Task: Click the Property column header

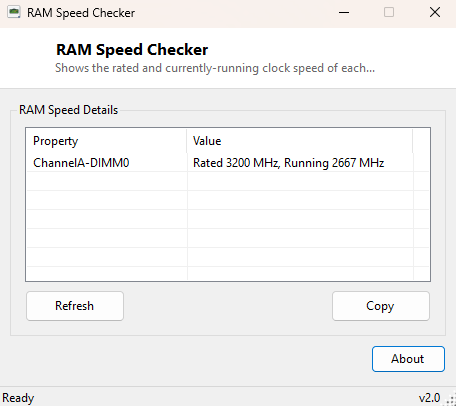Action: pyautogui.click(x=106, y=141)
